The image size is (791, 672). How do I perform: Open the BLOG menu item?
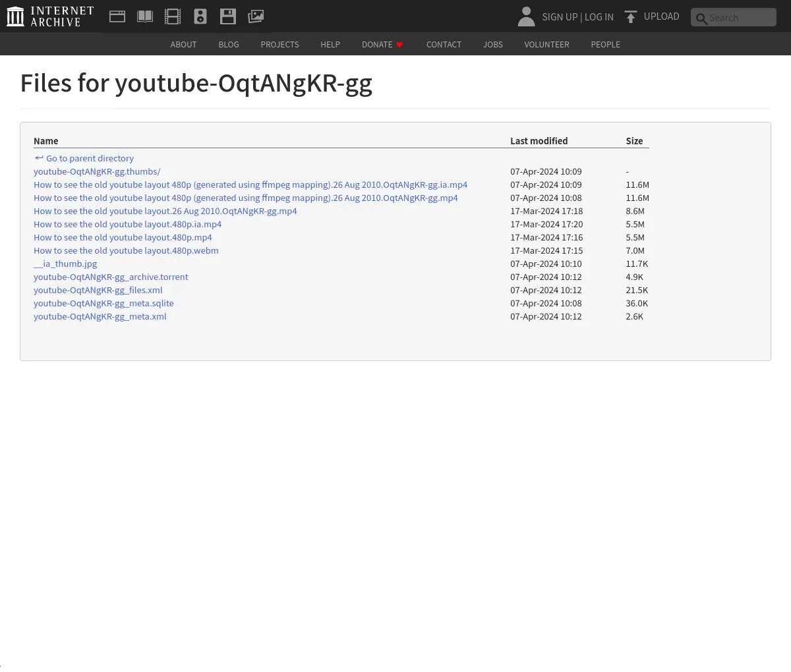[229, 45]
